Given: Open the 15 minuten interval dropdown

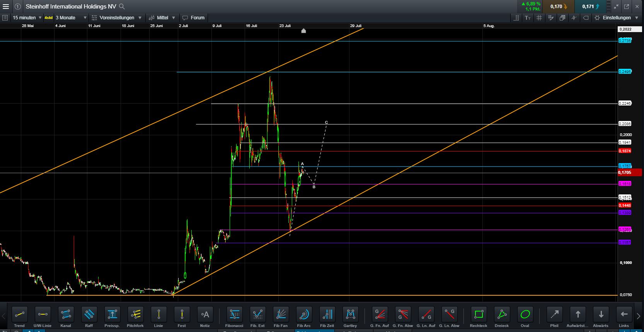Looking at the screenshot, I should (27, 18).
